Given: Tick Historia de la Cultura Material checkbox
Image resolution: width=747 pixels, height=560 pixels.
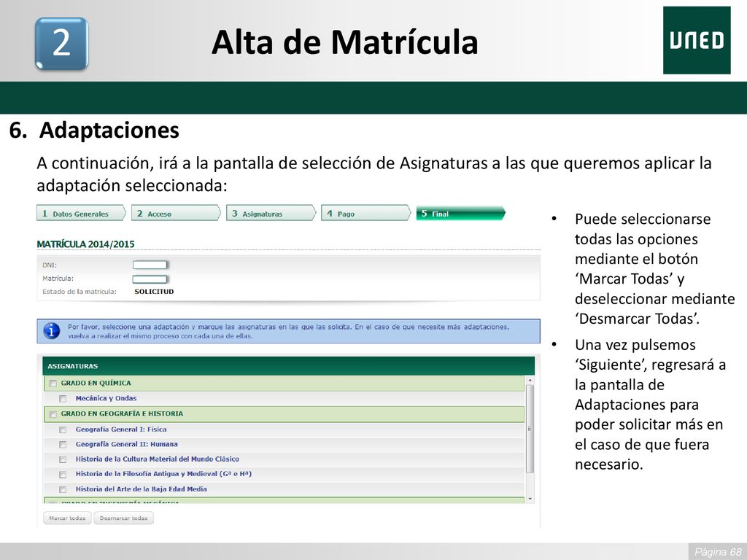Looking at the screenshot, I should [x=63, y=459].
